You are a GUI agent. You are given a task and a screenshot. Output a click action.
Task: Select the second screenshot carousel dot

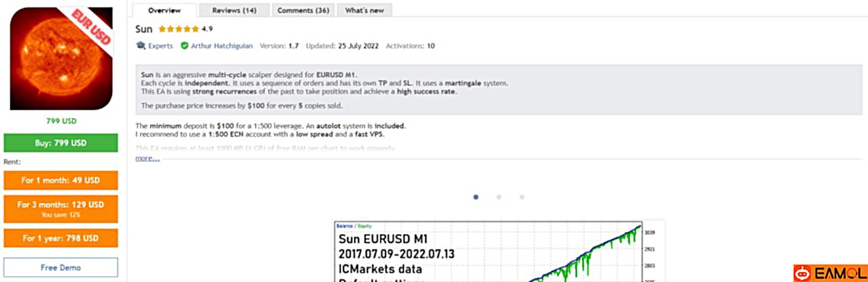pyautogui.click(x=499, y=197)
